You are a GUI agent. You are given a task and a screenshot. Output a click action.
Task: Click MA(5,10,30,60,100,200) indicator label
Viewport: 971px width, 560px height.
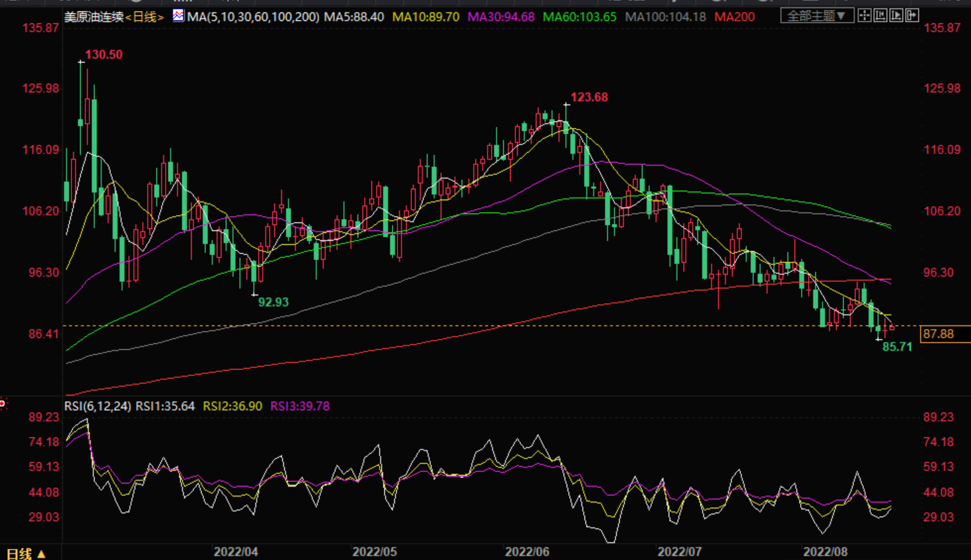coord(253,17)
